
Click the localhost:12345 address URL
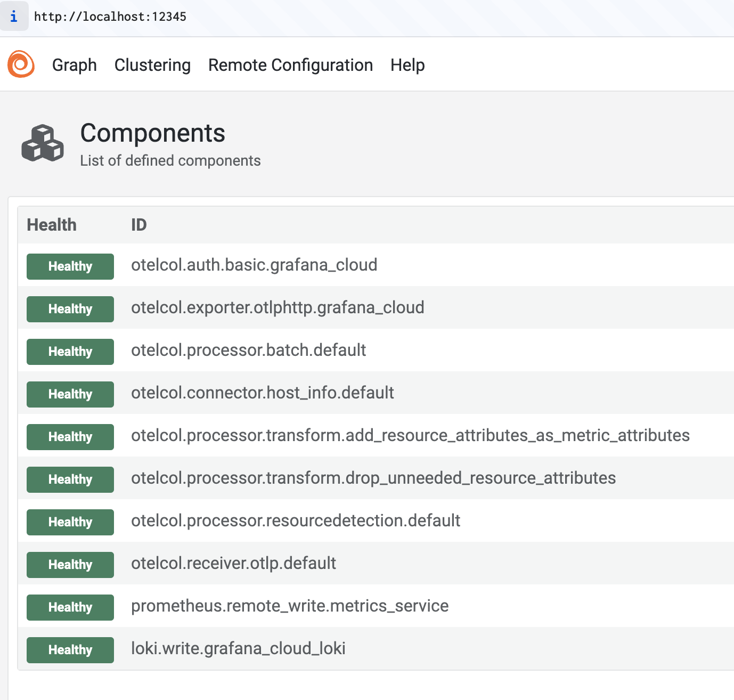click(x=110, y=17)
